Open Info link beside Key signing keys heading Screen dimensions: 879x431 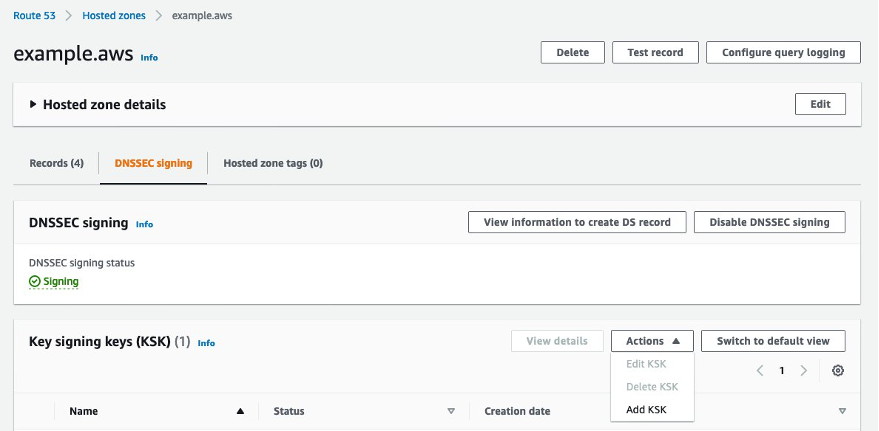coord(206,342)
